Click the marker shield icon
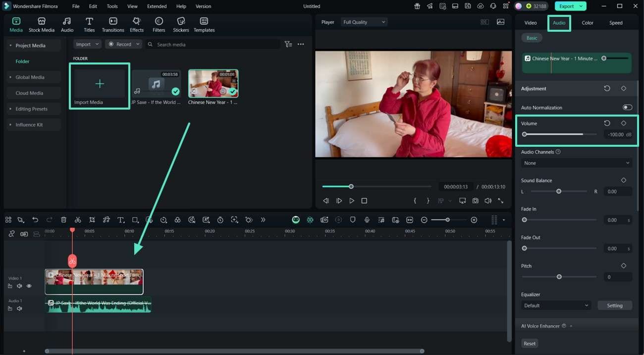The width and height of the screenshot is (644, 355). (353, 220)
